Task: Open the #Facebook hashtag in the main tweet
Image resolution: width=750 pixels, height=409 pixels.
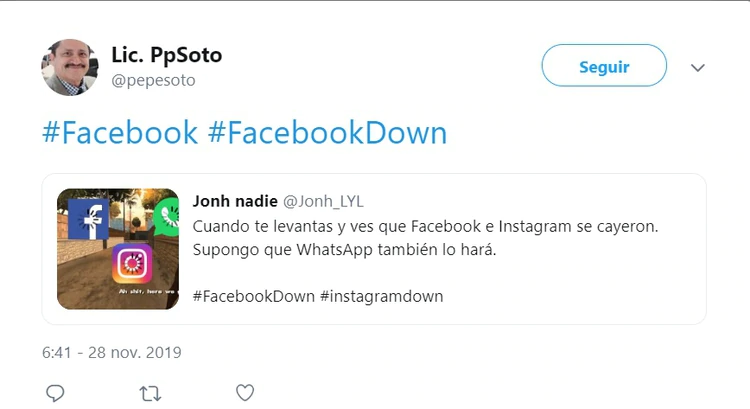Action: coord(120,133)
